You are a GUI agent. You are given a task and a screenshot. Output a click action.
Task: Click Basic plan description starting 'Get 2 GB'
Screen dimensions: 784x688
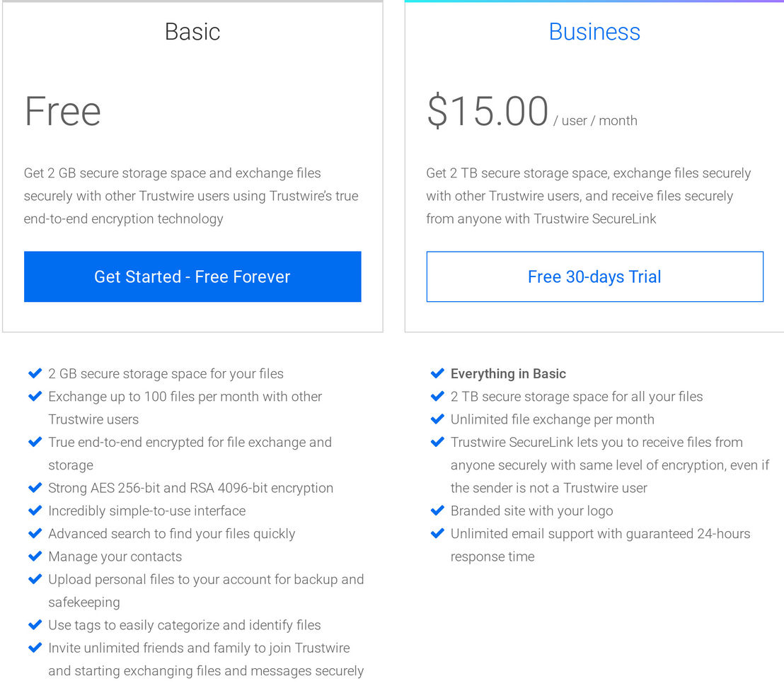coord(191,196)
